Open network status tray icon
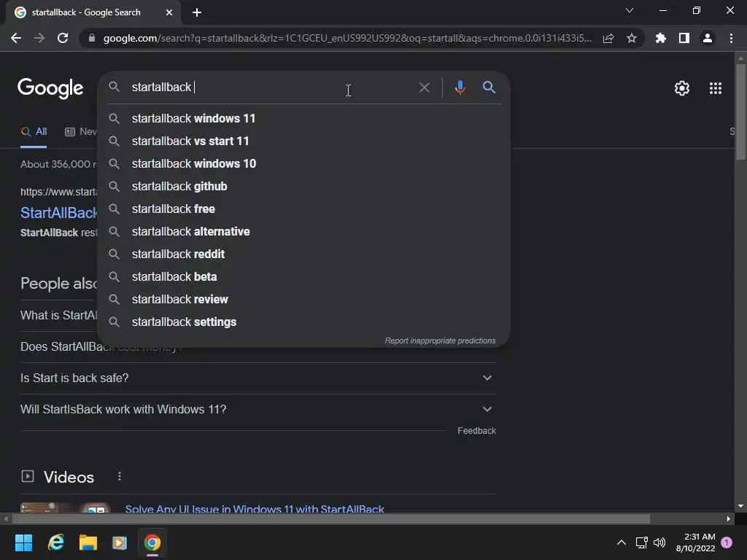The height and width of the screenshot is (560, 747). (641, 542)
